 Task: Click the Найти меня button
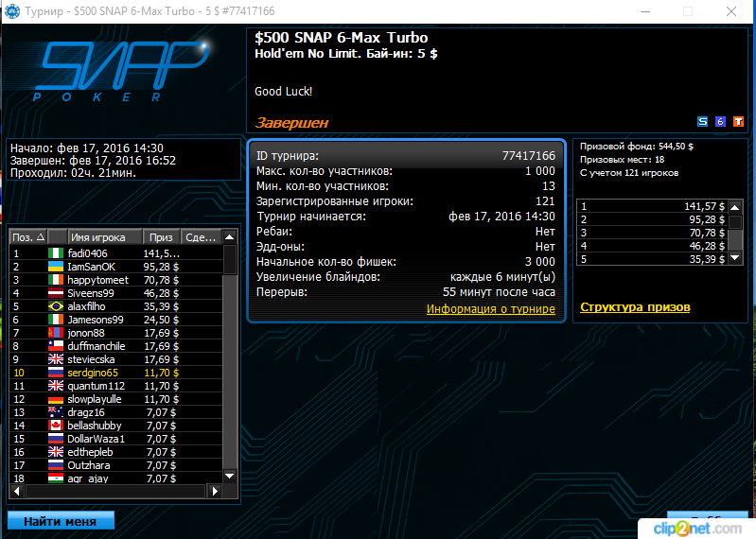click(61, 521)
